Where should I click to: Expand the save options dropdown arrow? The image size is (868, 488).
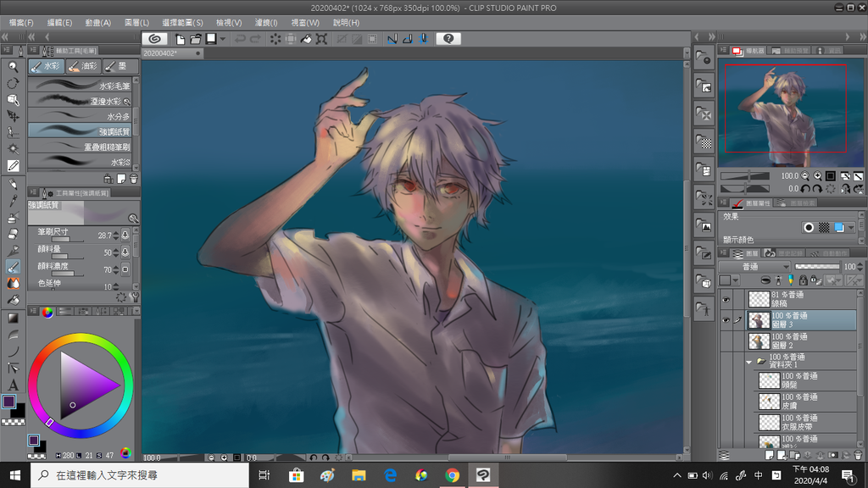coord(223,38)
